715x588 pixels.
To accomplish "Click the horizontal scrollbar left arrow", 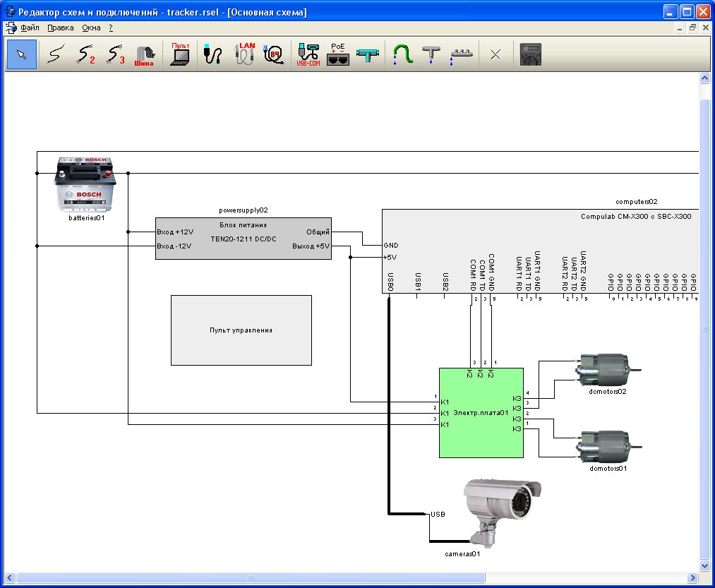I will coord(10,578).
